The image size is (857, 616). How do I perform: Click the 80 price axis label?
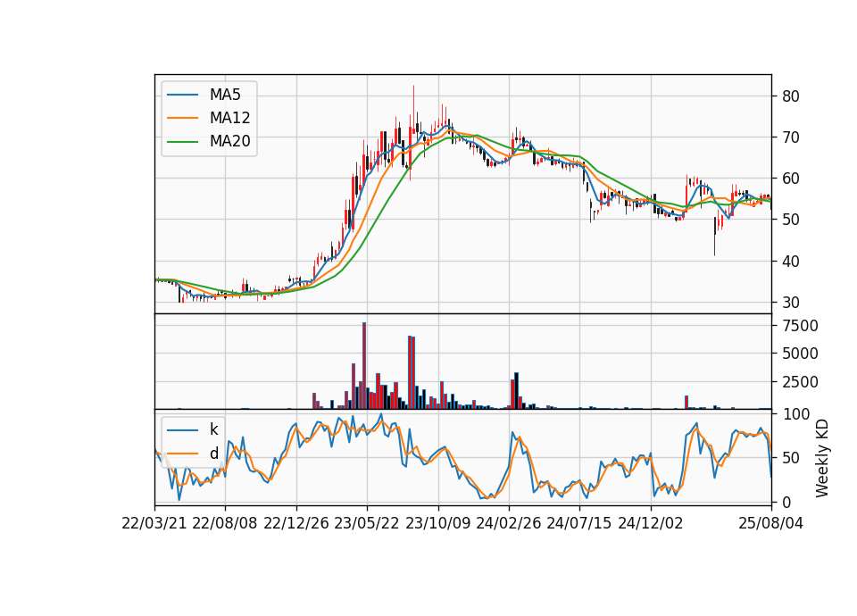pyautogui.click(x=791, y=96)
